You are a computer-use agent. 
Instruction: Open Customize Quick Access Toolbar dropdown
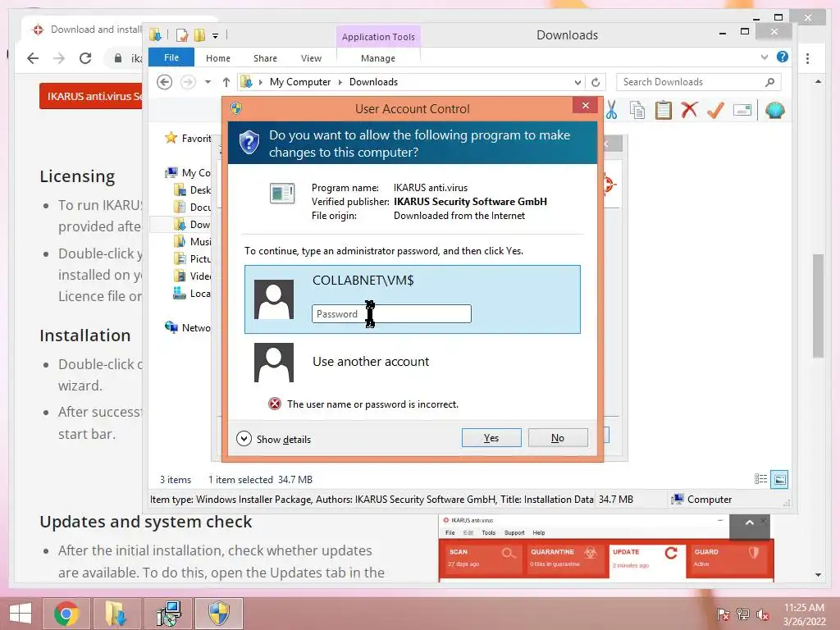(215, 36)
